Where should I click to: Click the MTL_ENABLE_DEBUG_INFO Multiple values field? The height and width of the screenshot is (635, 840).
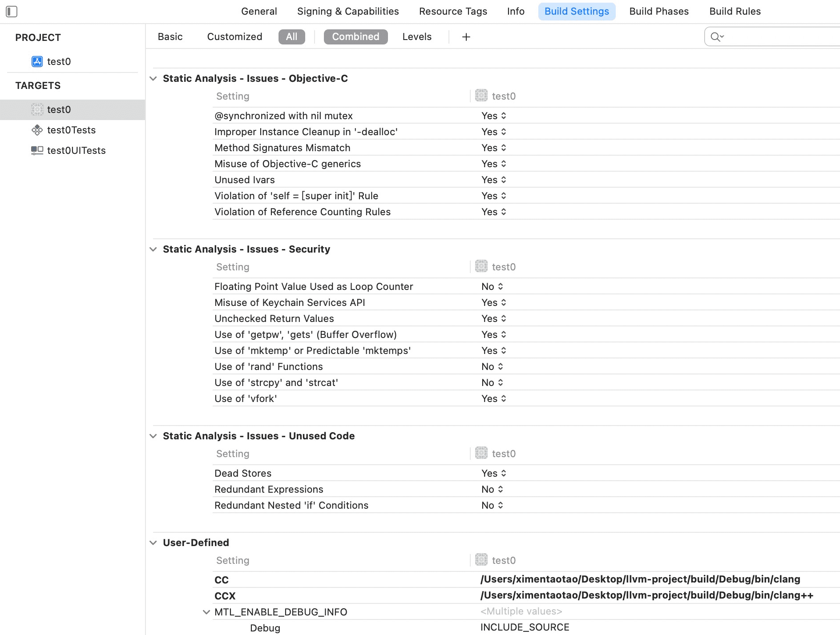tap(521, 611)
